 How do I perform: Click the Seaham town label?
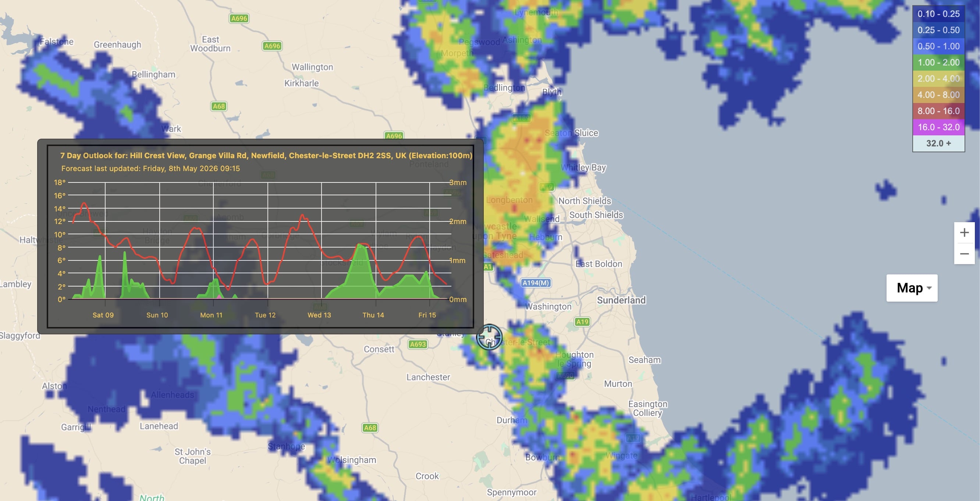click(645, 360)
